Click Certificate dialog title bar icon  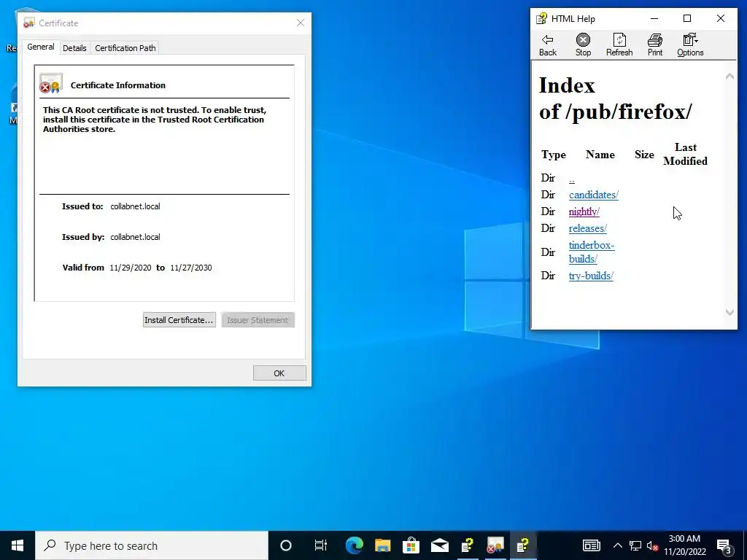point(29,23)
